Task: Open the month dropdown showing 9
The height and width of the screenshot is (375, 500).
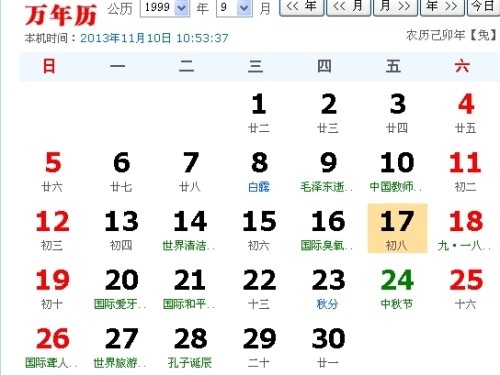Action: click(x=234, y=7)
